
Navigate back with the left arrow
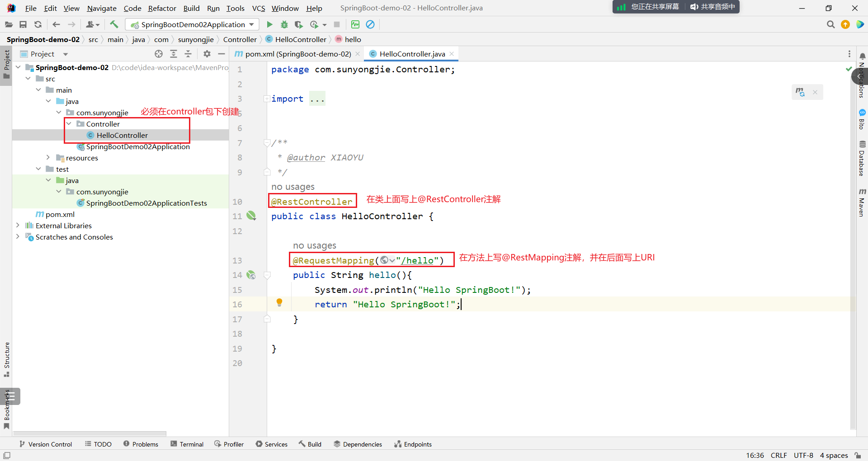(x=56, y=24)
